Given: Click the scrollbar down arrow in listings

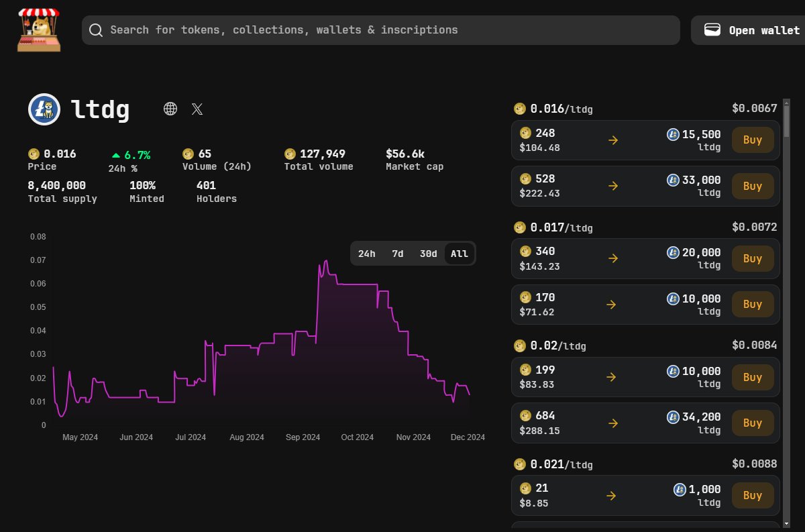Looking at the screenshot, I should click(786, 523).
